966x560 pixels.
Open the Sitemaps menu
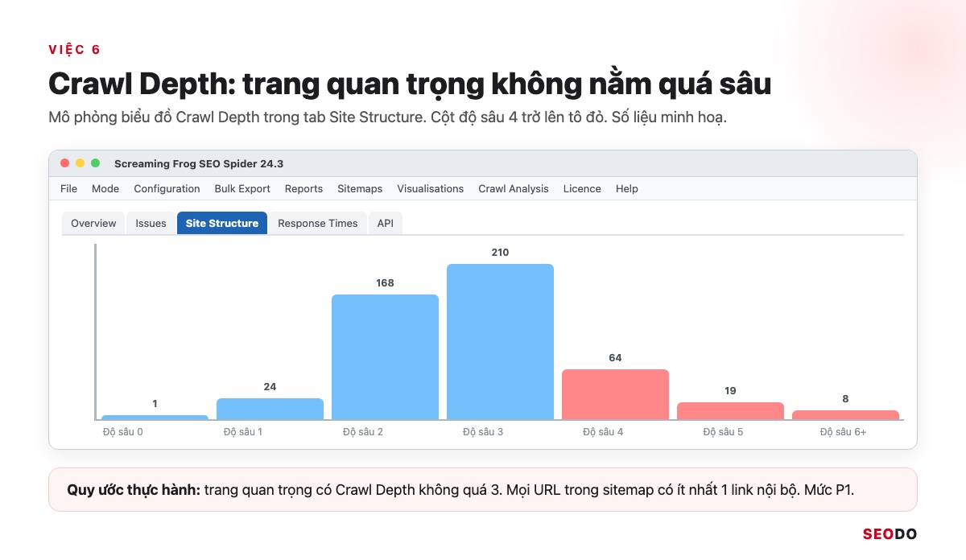[360, 188]
